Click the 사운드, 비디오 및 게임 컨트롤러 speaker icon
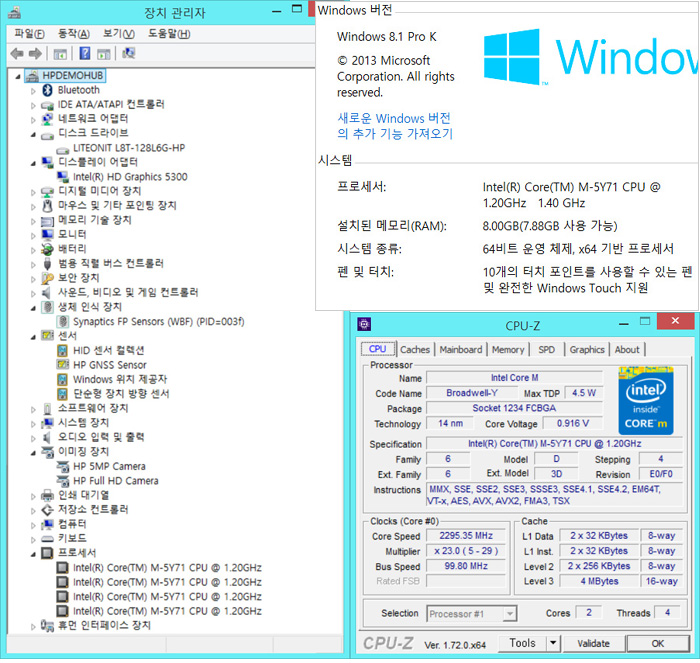Image resolution: width=700 pixels, height=663 pixels. click(x=46, y=293)
